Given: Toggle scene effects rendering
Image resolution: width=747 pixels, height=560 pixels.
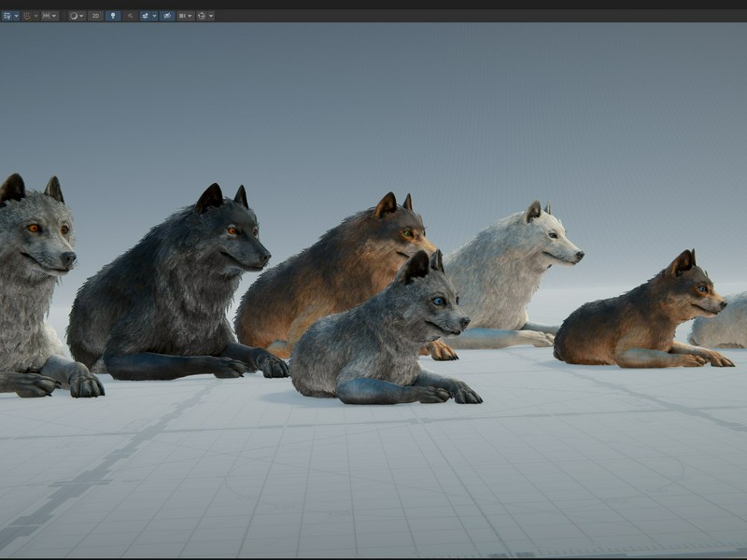Looking at the screenshot, I should point(146,16).
